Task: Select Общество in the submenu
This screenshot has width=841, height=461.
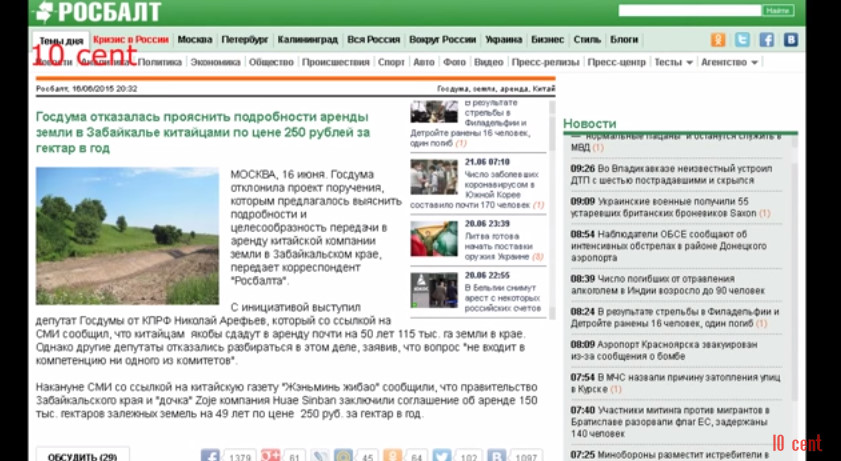Action: (271, 62)
